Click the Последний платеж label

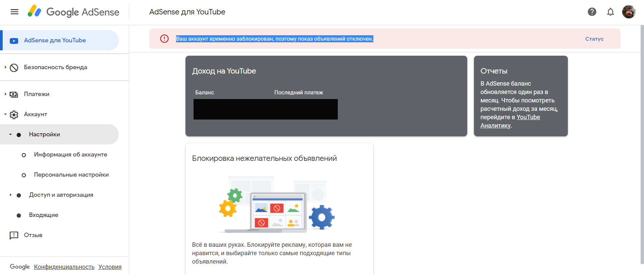(x=299, y=92)
